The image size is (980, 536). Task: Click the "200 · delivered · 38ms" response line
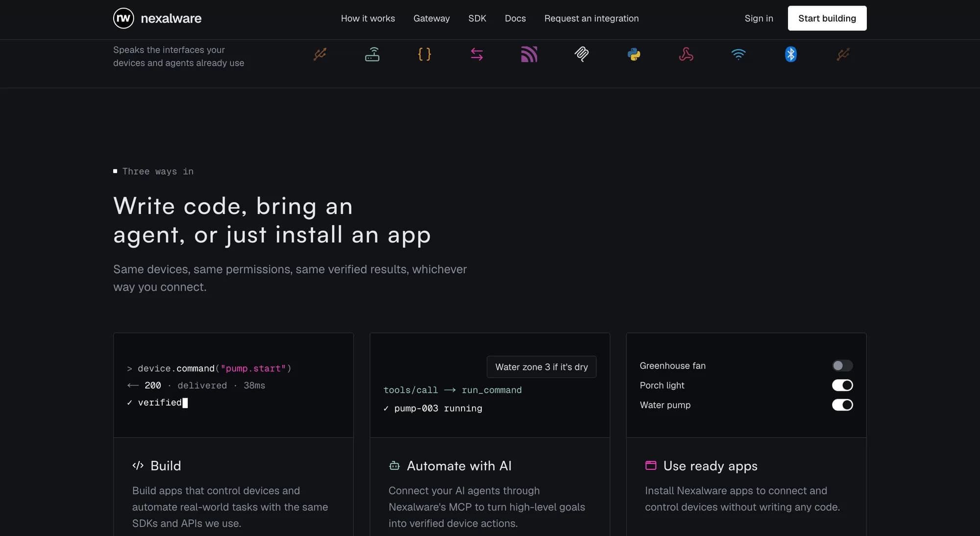point(196,385)
